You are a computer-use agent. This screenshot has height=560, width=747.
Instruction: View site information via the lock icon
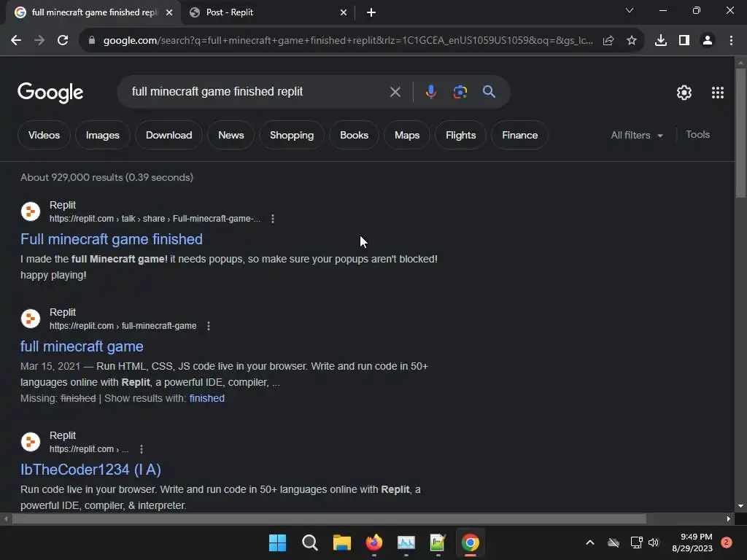(x=92, y=41)
